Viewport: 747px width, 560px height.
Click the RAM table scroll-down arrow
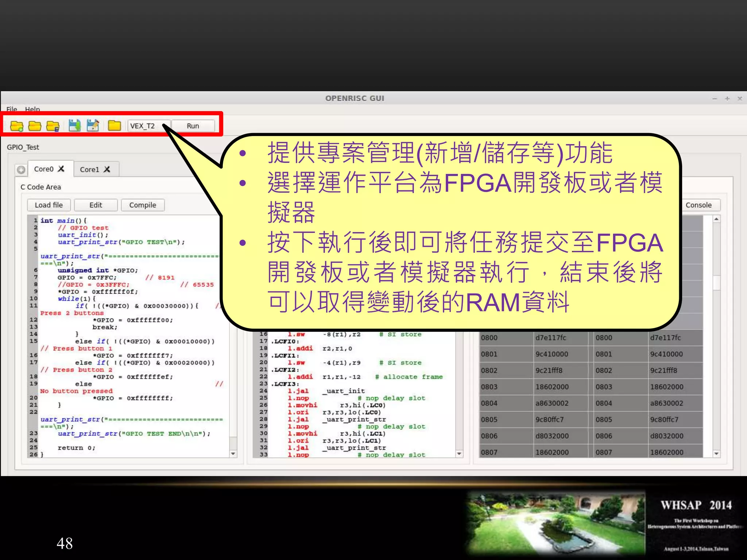(716, 454)
